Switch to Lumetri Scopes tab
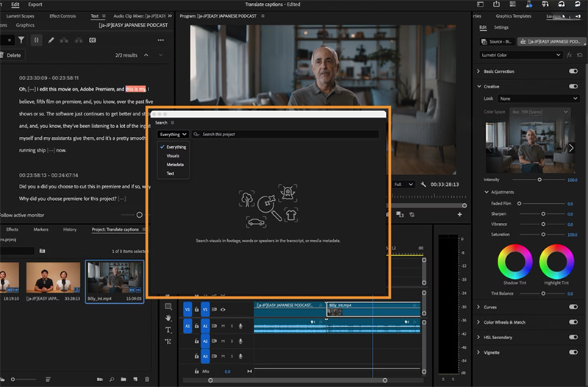 tap(20, 15)
